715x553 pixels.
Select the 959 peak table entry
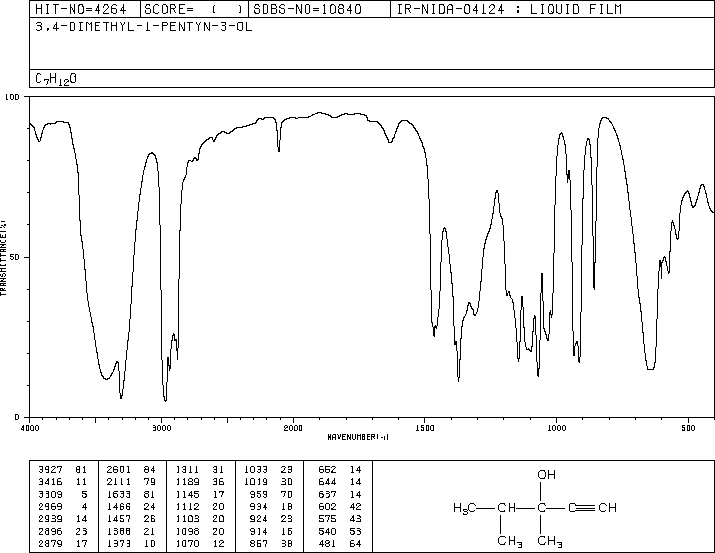pos(271,494)
